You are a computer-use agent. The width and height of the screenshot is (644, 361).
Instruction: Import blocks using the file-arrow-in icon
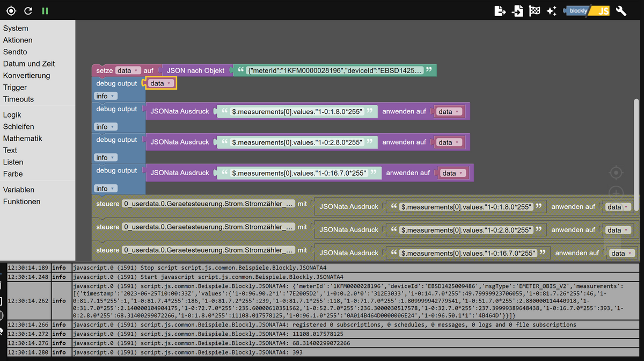coord(517,11)
